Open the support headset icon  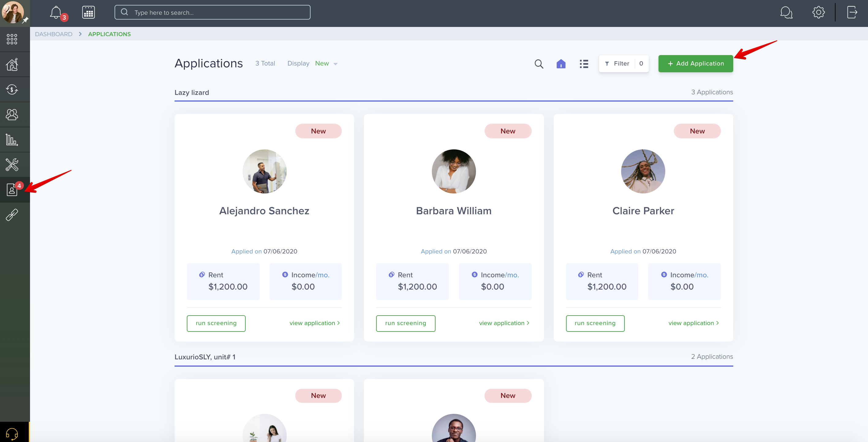pos(12,434)
